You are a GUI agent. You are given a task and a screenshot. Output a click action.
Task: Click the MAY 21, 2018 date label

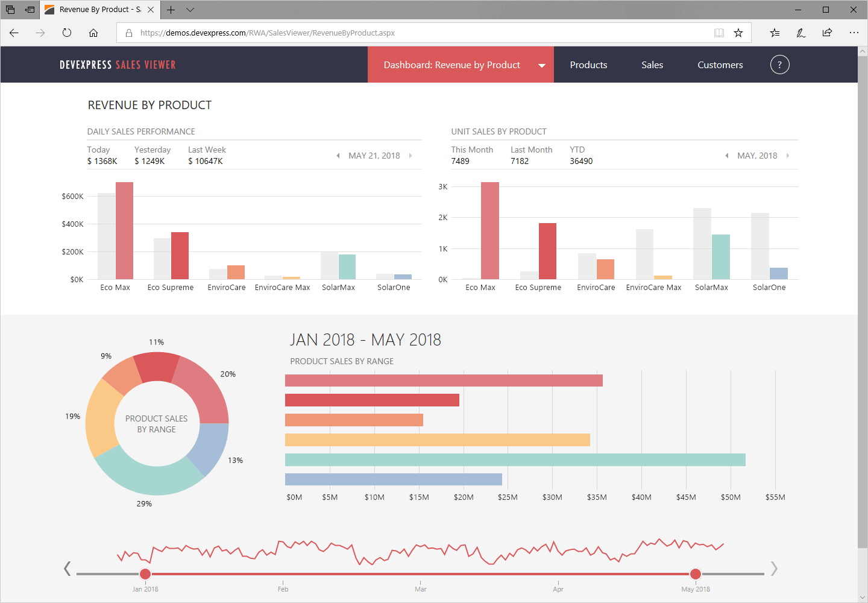(x=374, y=156)
